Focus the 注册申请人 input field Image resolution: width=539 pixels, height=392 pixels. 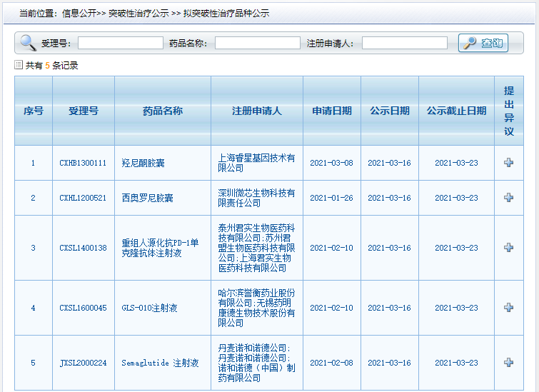[405, 43]
